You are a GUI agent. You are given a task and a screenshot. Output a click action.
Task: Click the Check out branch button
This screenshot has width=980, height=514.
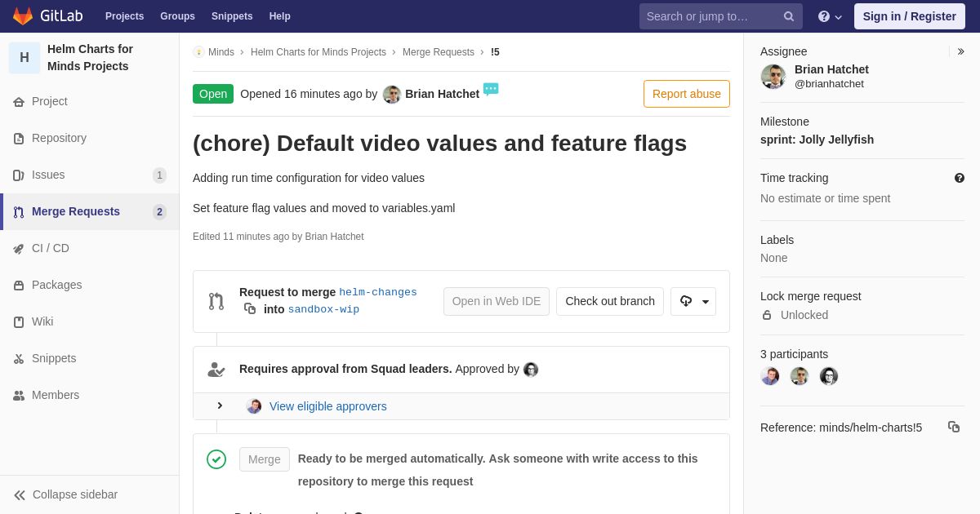[x=610, y=301]
